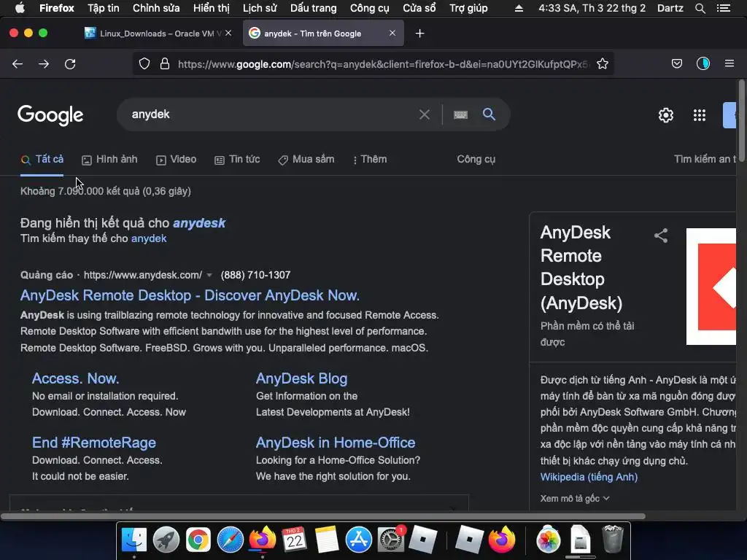Reload the current page

pyautogui.click(x=70, y=64)
